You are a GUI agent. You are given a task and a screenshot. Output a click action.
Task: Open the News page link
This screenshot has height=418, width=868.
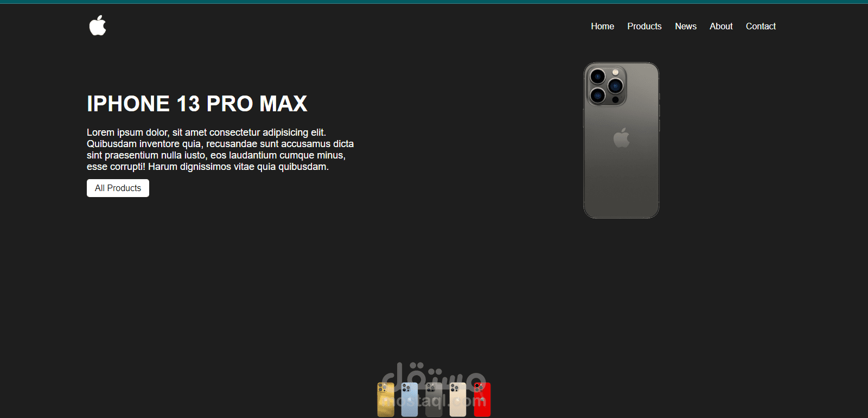click(x=686, y=26)
